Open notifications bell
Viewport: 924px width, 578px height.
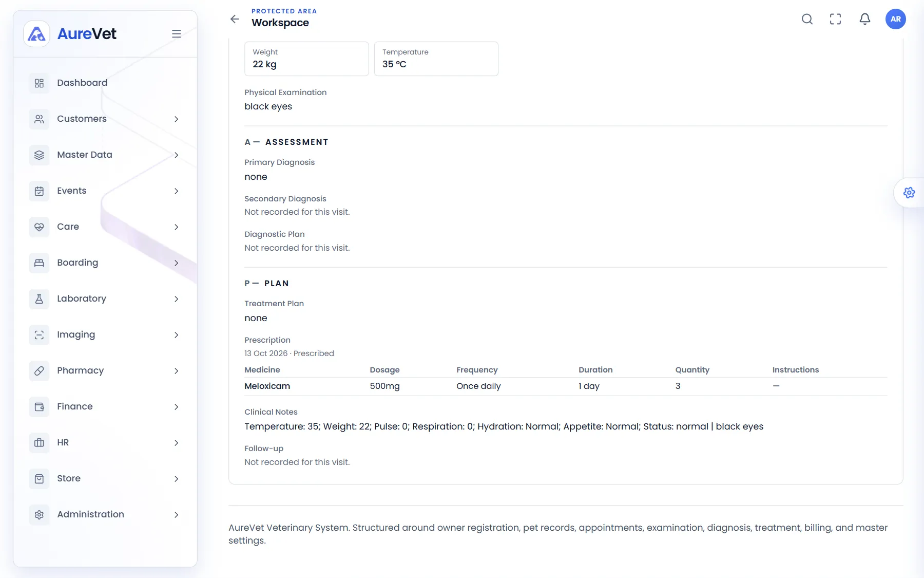point(865,19)
